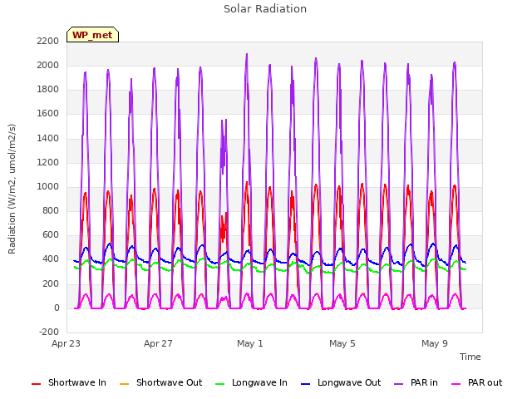Click the 600 y-axis tick label
532x399 pixels.
[51, 234]
